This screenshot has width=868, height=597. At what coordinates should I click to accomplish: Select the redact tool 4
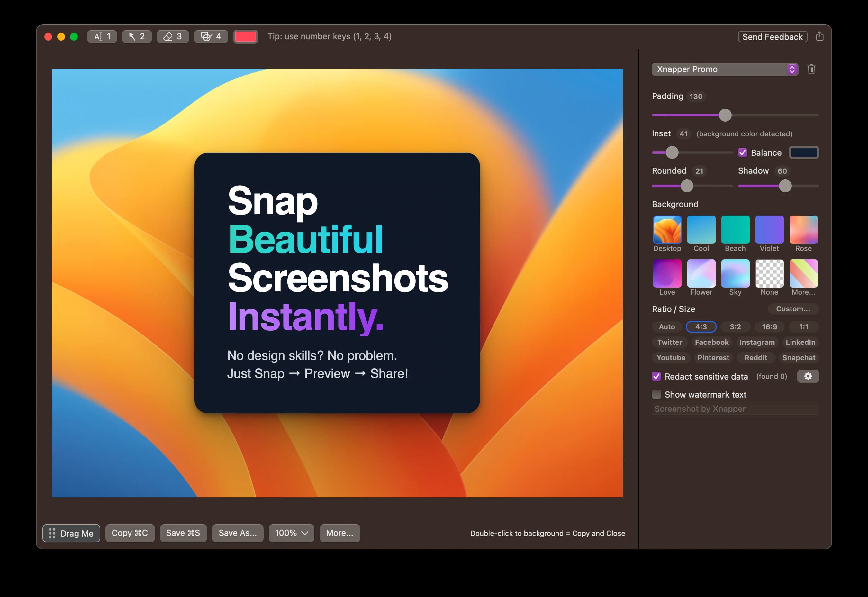point(211,36)
